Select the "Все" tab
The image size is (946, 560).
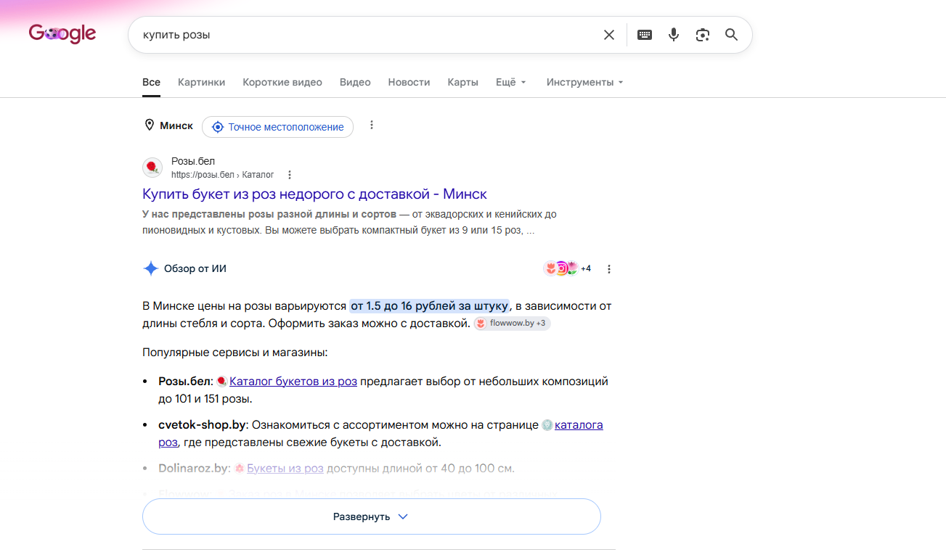[151, 82]
